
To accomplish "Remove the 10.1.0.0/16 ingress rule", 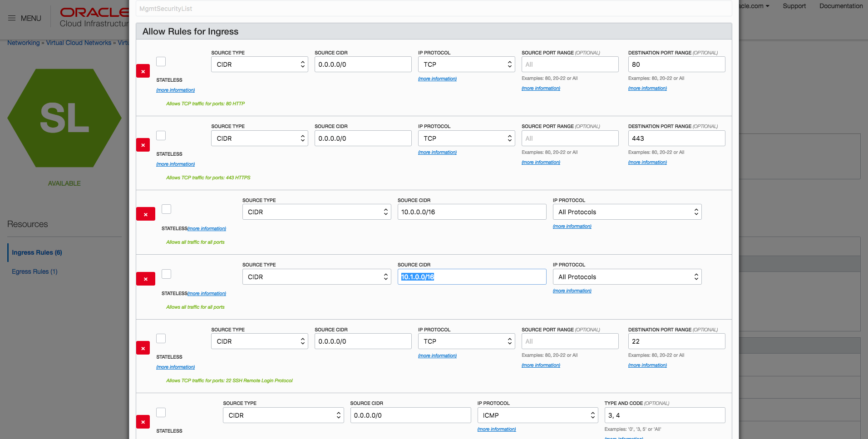I will pos(145,279).
